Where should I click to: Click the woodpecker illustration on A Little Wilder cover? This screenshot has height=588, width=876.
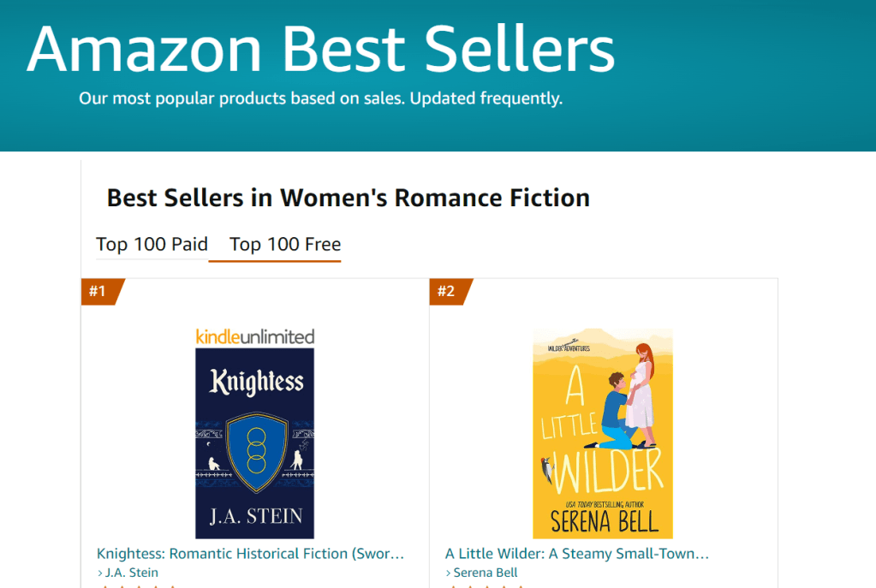pyautogui.click(x=545, y=469)
